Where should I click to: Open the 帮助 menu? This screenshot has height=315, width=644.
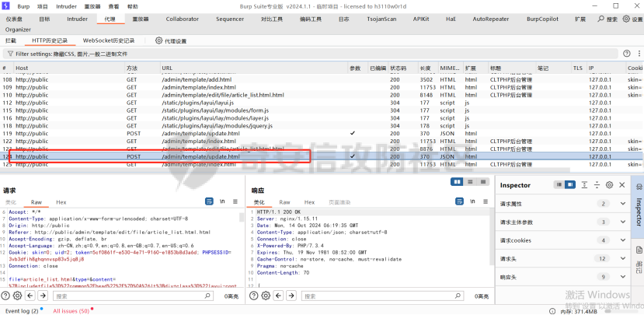[133, 6]
